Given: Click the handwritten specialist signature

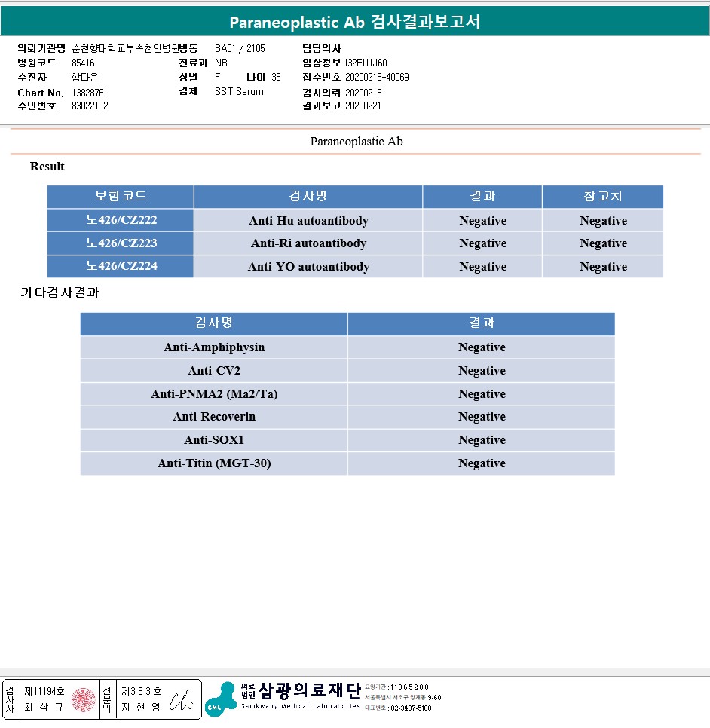Looking at the screenshot, I should coord(181,701).
